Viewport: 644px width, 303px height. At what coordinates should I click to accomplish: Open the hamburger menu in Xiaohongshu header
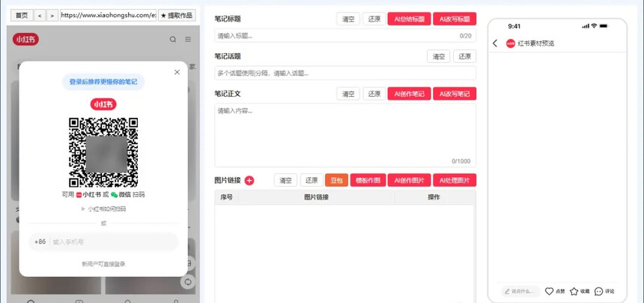[x=188, y=40]
